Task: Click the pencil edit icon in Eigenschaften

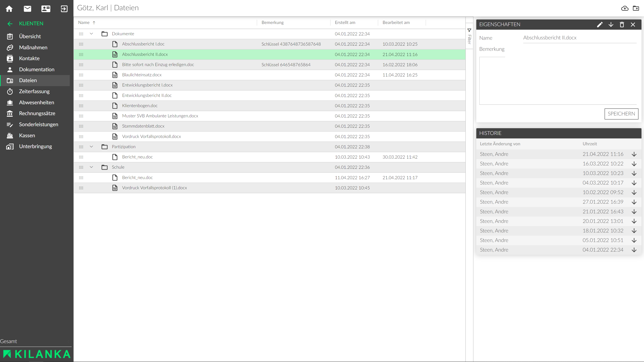Action: pos(600,24)
